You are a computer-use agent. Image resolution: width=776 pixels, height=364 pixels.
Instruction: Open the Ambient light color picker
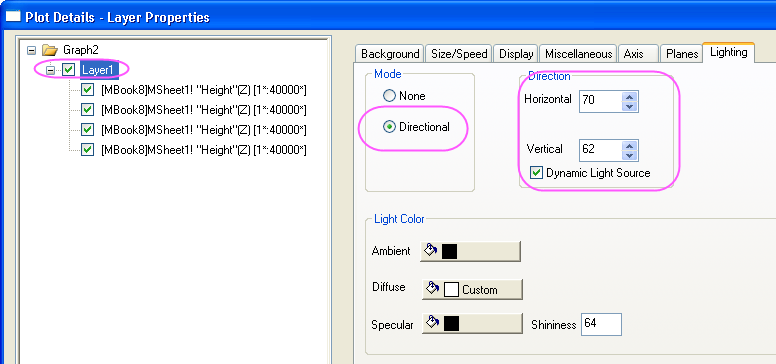(470, 251)
